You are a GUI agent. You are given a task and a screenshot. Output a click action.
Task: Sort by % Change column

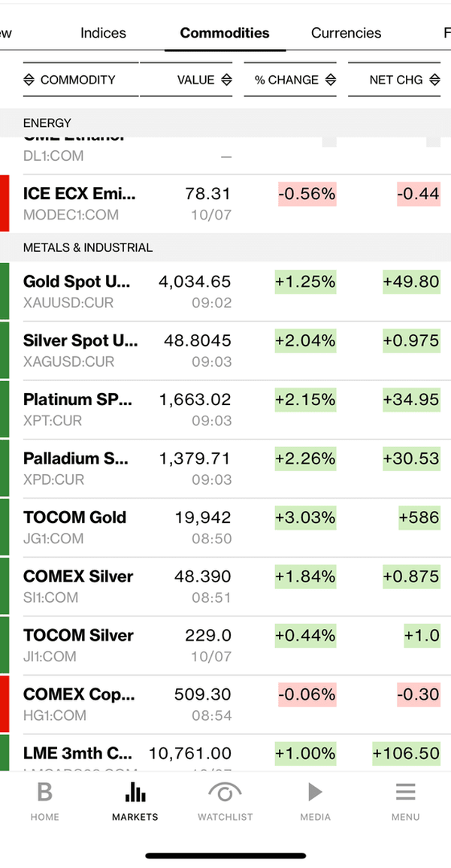(x=290, y=80)
